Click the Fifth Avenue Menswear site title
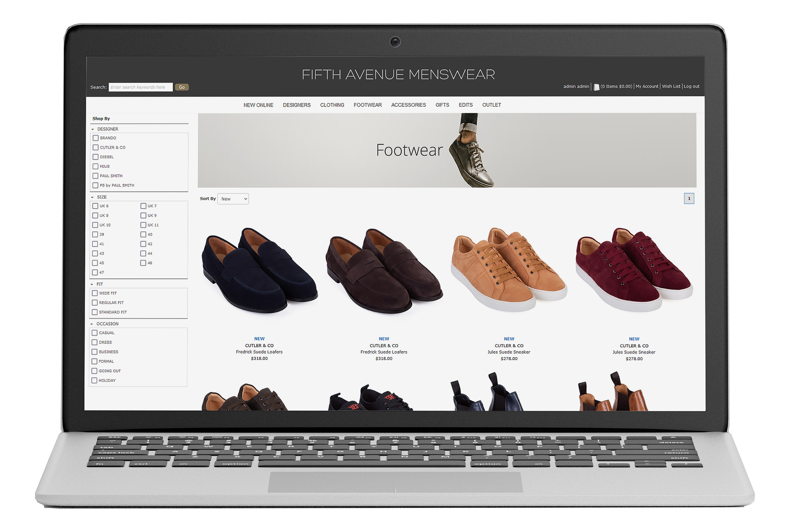Screen dimensions: 790x532 tap(398, 75)
